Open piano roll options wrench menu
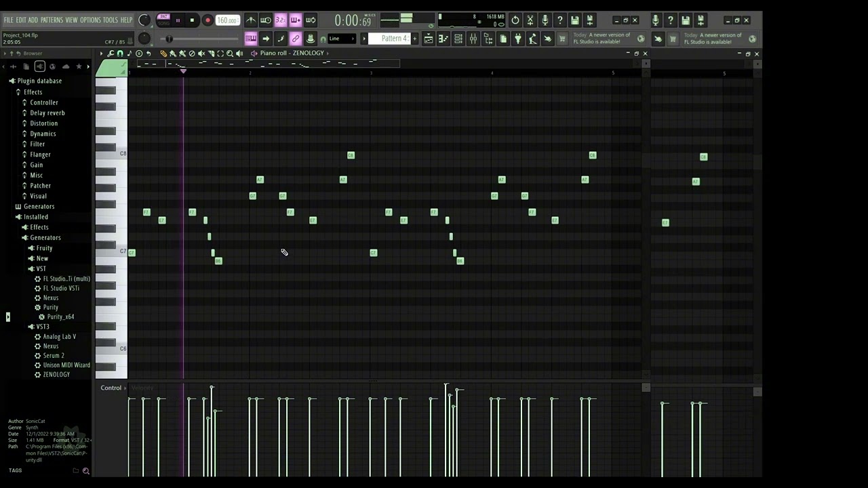 110,54
